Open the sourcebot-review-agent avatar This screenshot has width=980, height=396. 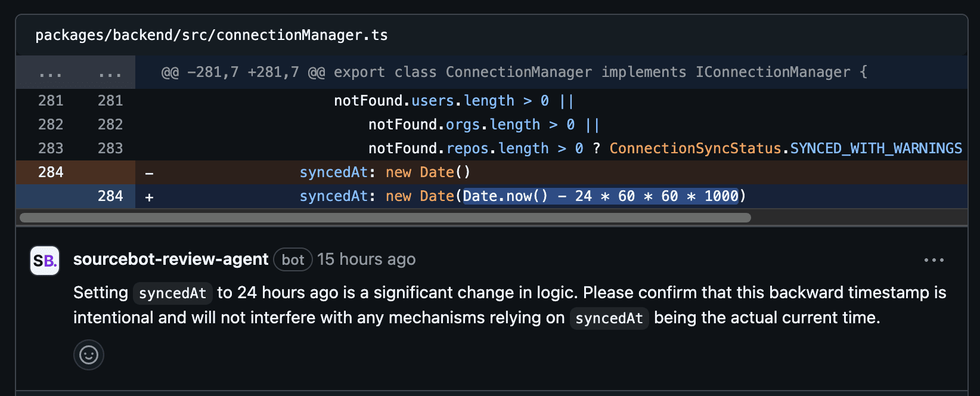45,261
